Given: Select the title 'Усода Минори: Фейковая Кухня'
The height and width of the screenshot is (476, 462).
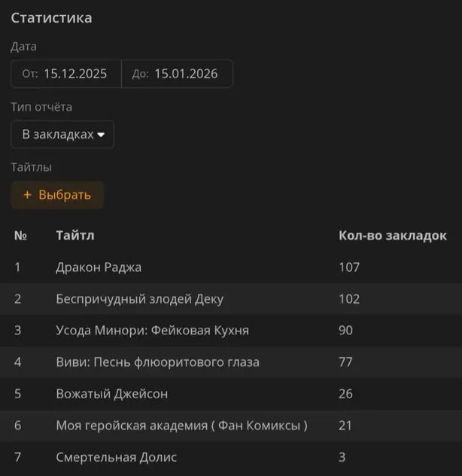Looking at the screenshot, I should coord(152,331).
